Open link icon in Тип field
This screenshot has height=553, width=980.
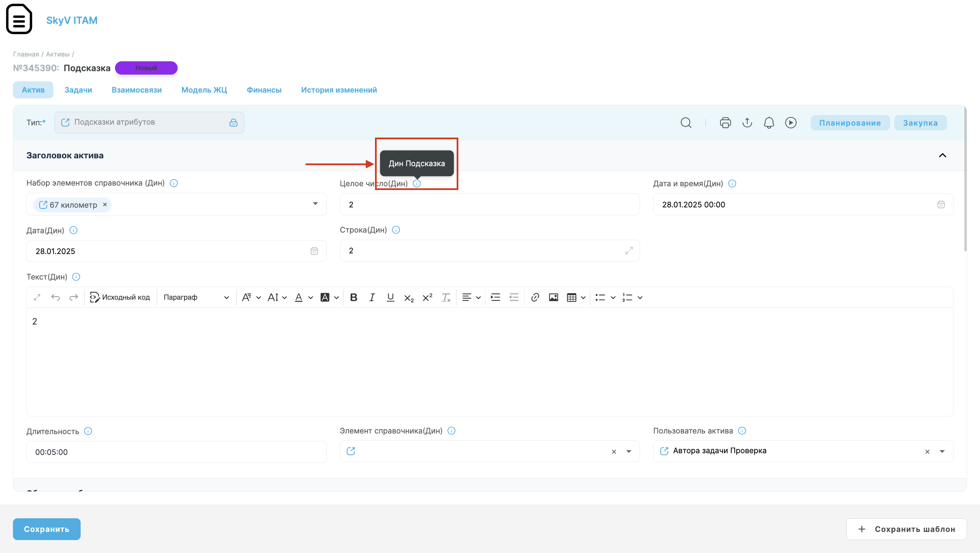pos(65,122)
